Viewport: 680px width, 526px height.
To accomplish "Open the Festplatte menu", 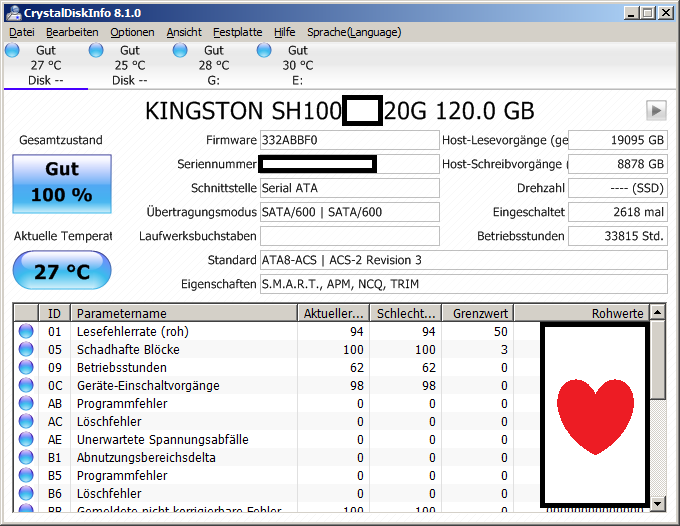I will (x=238, y=32).
